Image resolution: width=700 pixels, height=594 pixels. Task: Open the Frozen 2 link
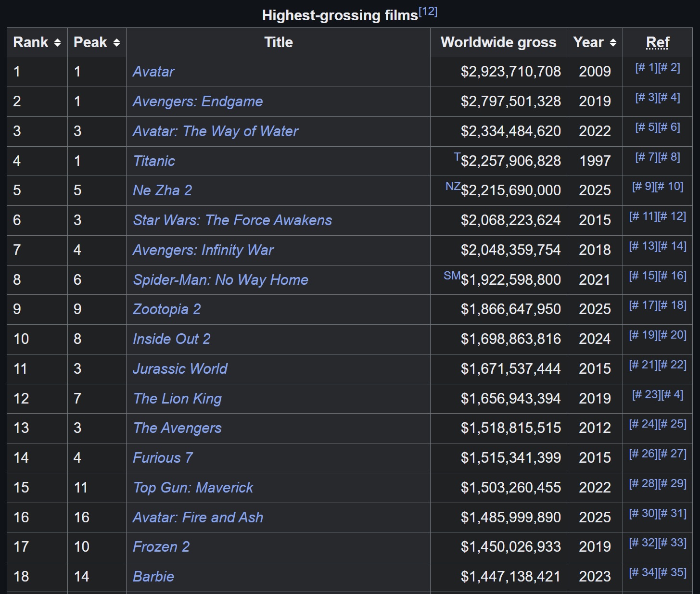click(x=161, y=547)
